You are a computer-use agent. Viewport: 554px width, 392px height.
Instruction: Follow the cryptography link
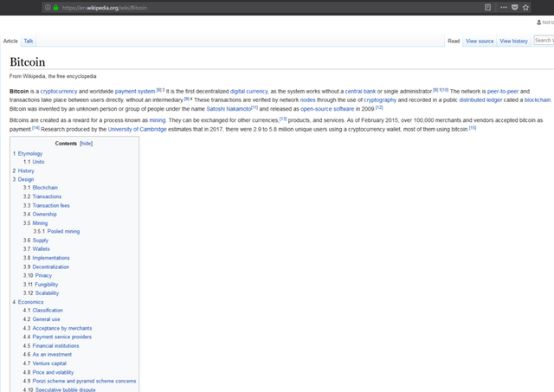coord(380,100)
